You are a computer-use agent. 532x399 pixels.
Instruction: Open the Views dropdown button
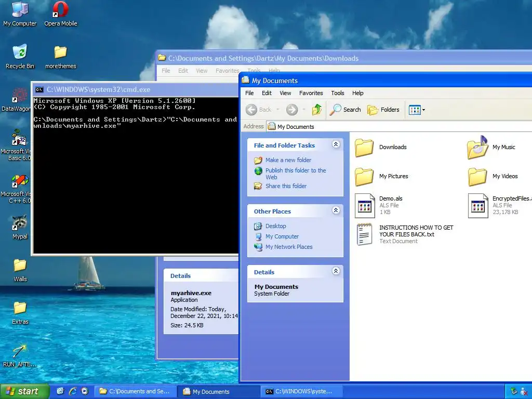[x=417, y=110]
